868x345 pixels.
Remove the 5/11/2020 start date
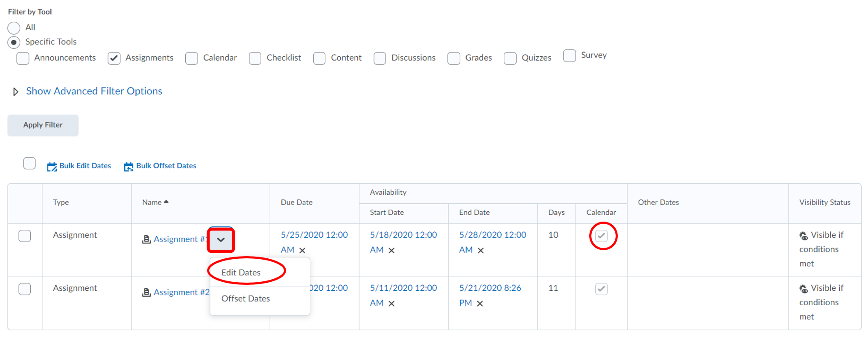tap(392, 304)
